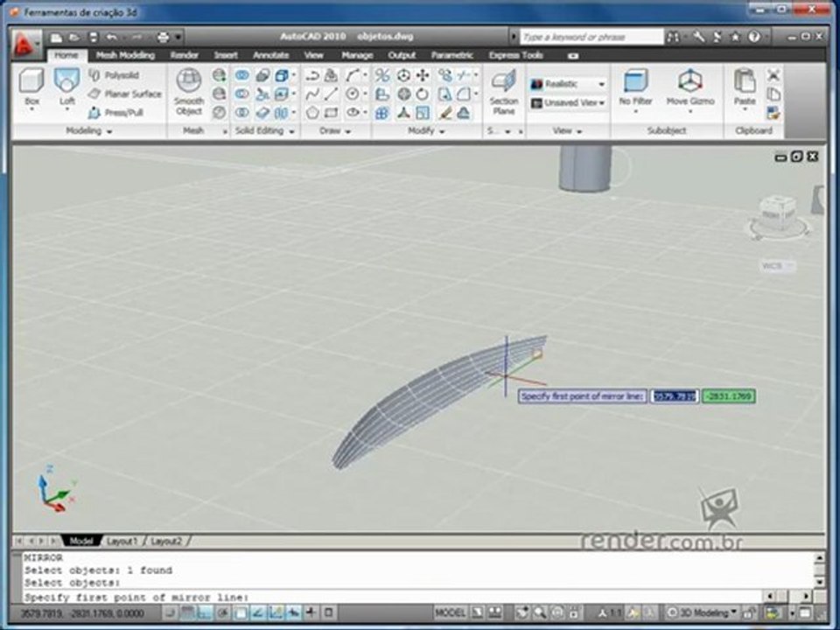Viewport: 840px width, 630px height.
Task: Switch to the Annotate tab
Action: point(270,55)
